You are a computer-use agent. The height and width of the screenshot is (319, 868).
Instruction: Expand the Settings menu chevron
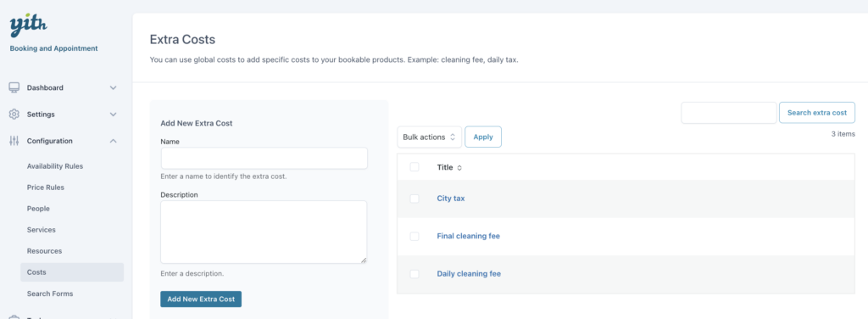tap(113, 114)
